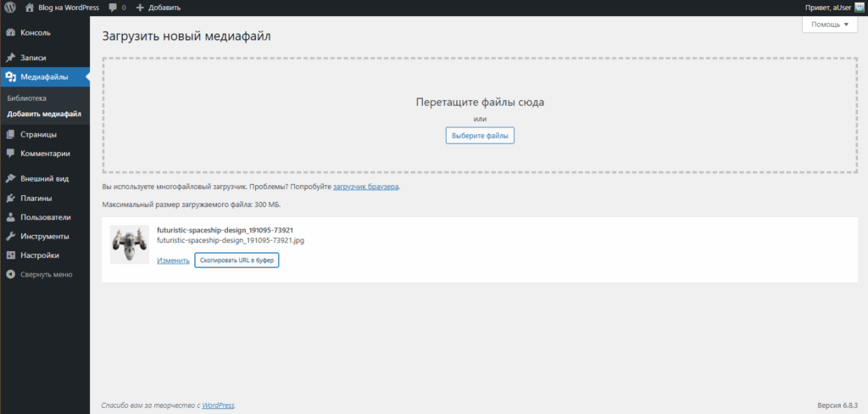This screenshot has height=414, width=868.
Task: Click the Изменить link for the uploaded image
Action: [173, 260]
